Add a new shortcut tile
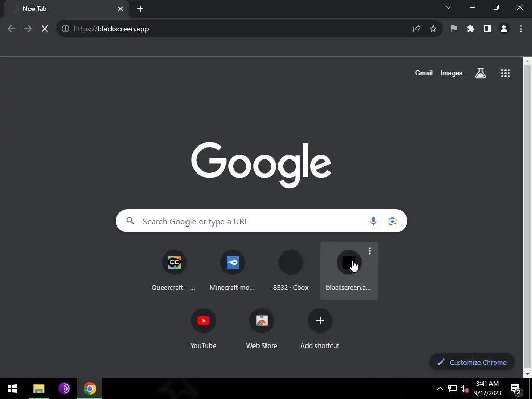Image resolution: width=532 pixels, height=399 pixels. (x=320, y=329)
